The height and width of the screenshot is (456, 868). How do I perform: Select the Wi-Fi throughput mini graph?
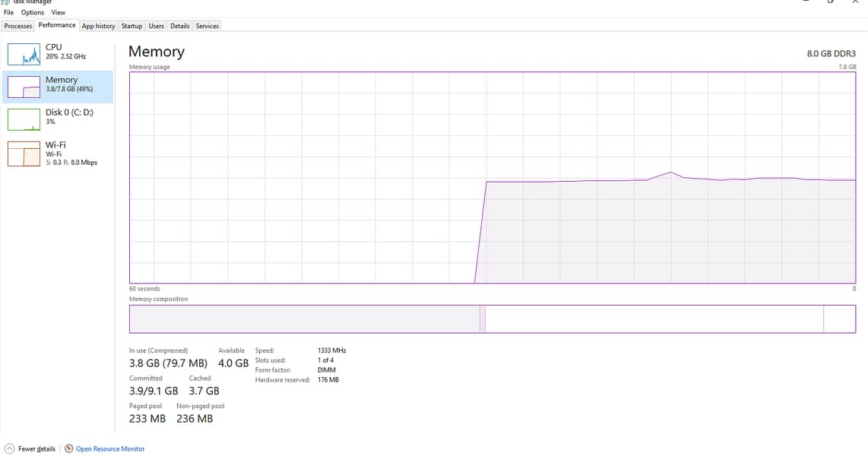point(24,154)
